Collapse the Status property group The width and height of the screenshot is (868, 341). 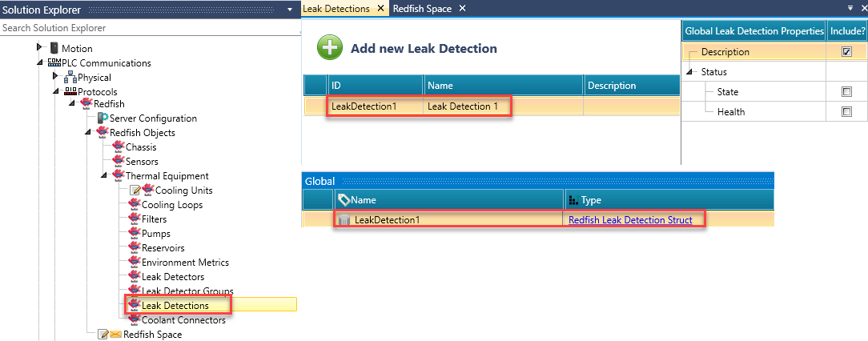pyautogui.click(x=690, y=72)
